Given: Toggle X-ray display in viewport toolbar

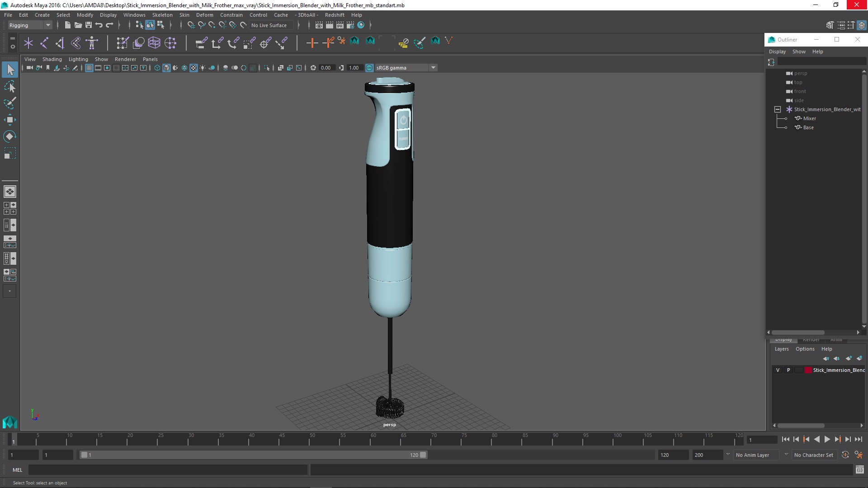Looking at the screenshot, I should [x=280, y=68].
